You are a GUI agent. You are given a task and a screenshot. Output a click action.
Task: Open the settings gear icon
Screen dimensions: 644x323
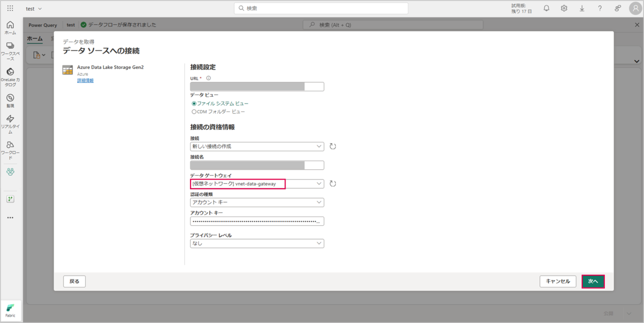564,9
